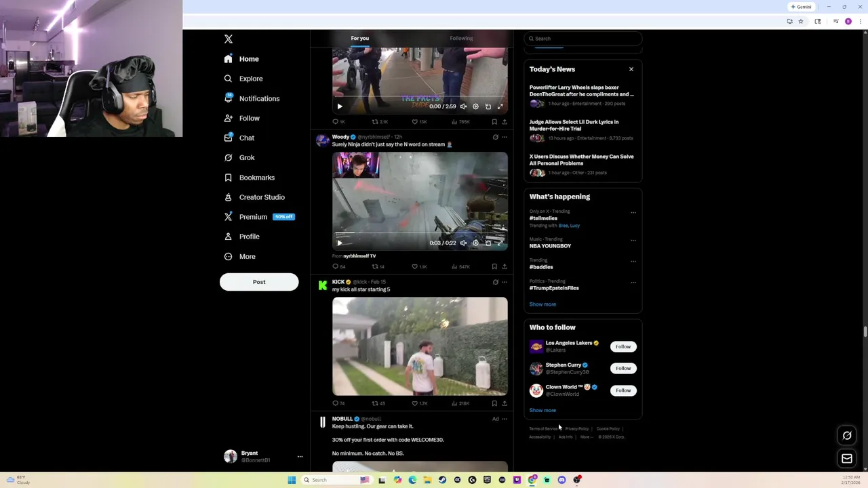Reply to Woody's Ninja post
Screen dimensions: 868x488
(338, 266)
